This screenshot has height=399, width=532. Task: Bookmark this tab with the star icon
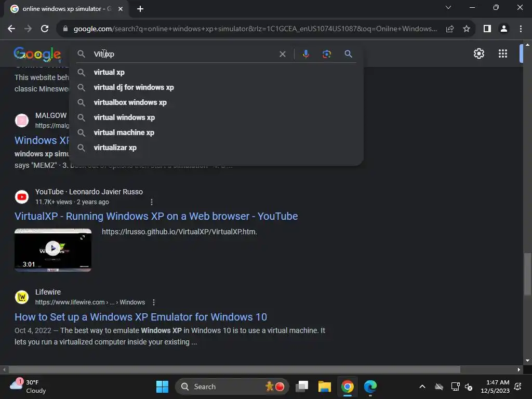pos(467,29)
